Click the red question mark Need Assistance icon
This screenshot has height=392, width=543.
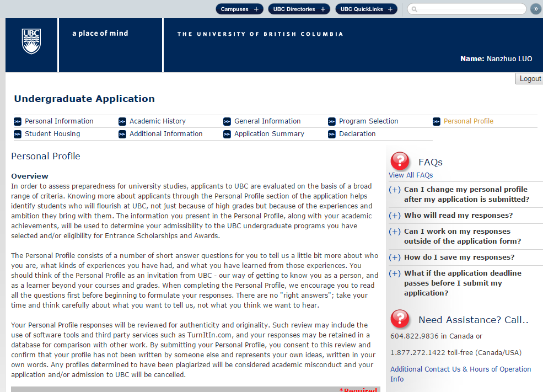coord(400,319)
